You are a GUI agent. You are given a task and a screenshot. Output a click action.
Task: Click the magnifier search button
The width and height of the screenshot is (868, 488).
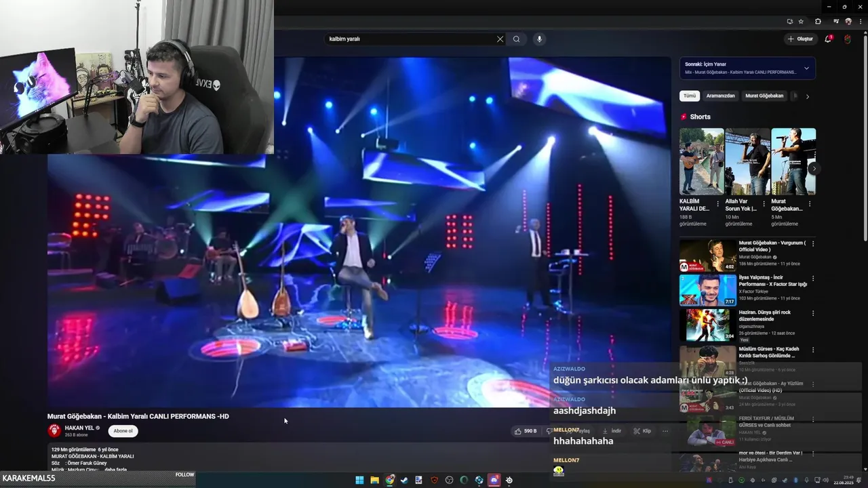517,39
